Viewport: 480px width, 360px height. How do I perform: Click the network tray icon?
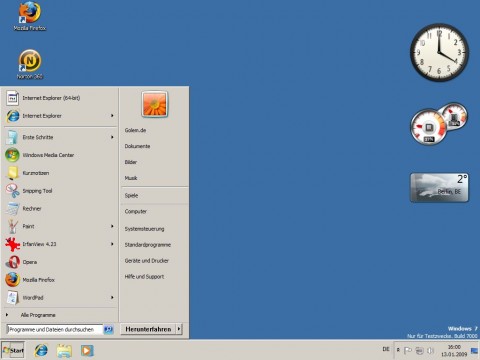[x=419, y=350]
